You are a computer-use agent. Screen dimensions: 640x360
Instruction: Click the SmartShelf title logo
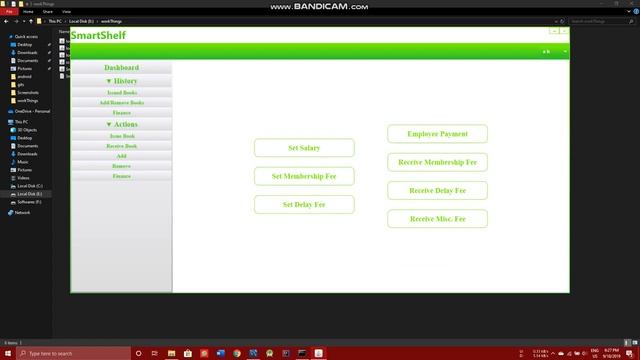point(98,36)
